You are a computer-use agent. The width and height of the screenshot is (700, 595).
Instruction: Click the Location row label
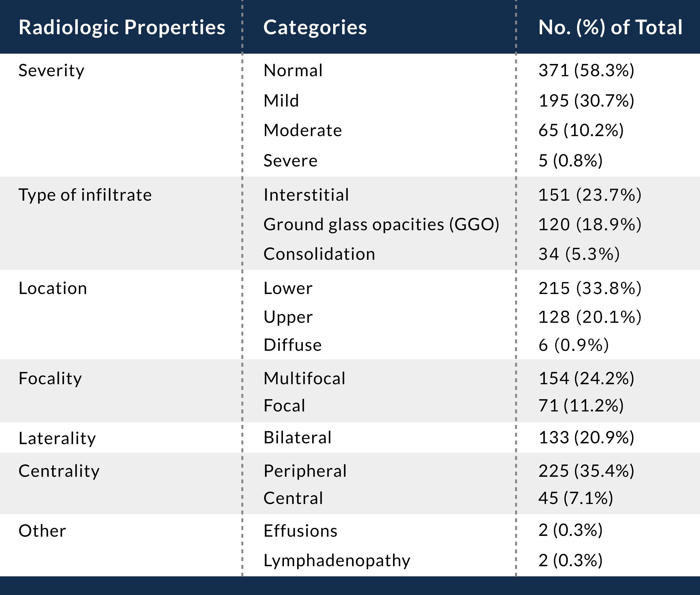tap(53, 288)
